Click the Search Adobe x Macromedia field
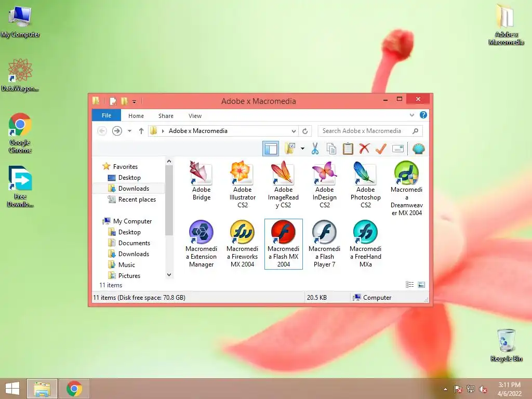The width and height of the screenshot is (532, 399). pyautogui.click(x=370, y=131)
